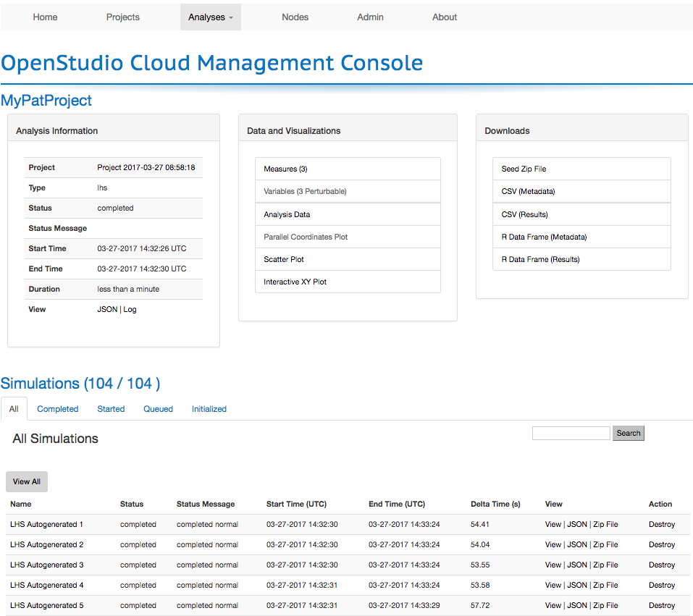Open the Analyses dropdown menu
Screen dimensions: 693x616
pos(210,17)
